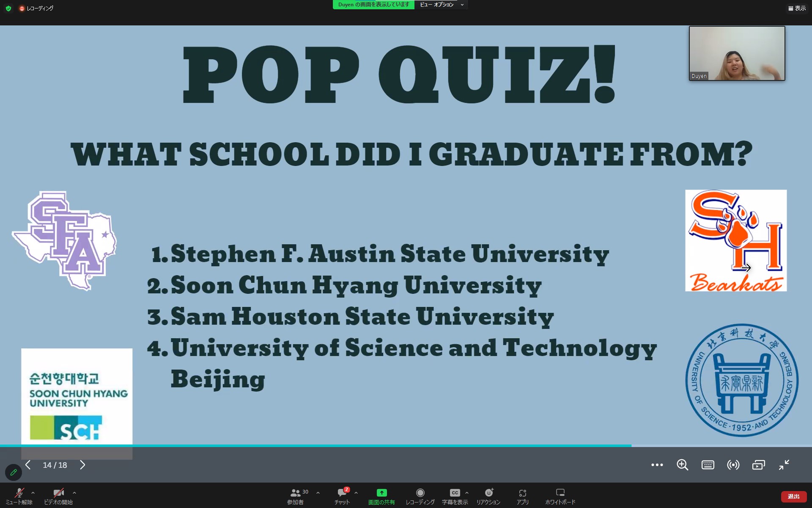Start recording from the toolbar
The image size is (812, 508).
420,496
